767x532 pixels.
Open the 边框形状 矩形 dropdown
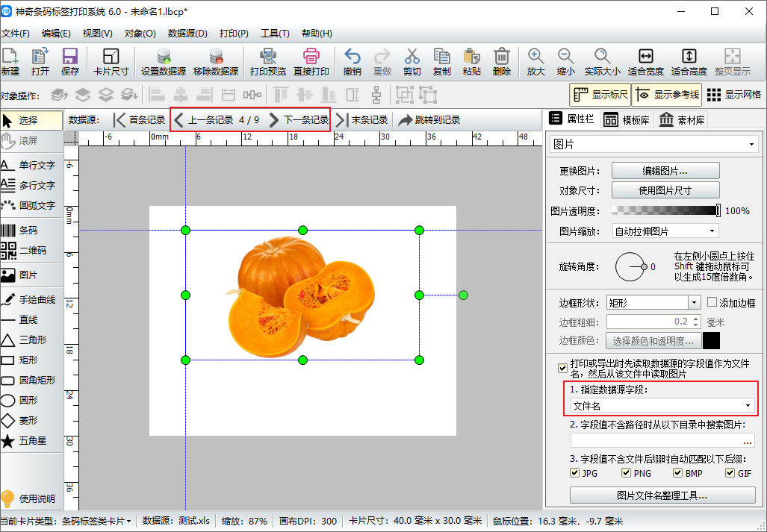pos(653,302)
